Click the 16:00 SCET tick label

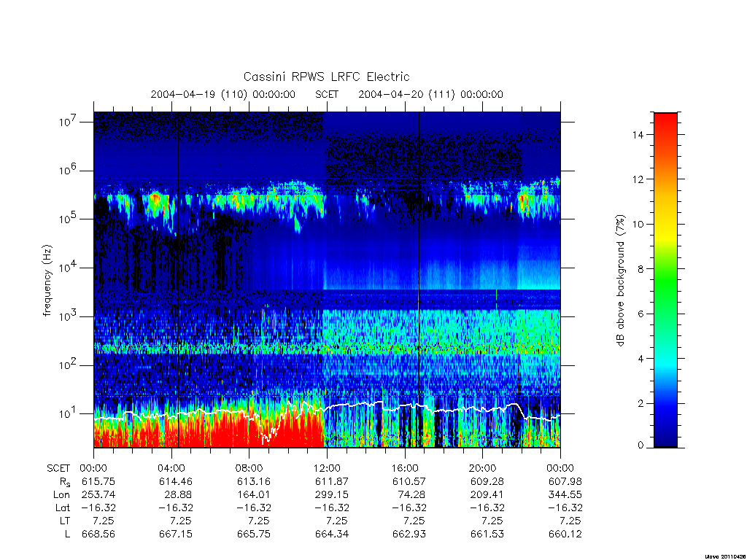pos(404,468)
